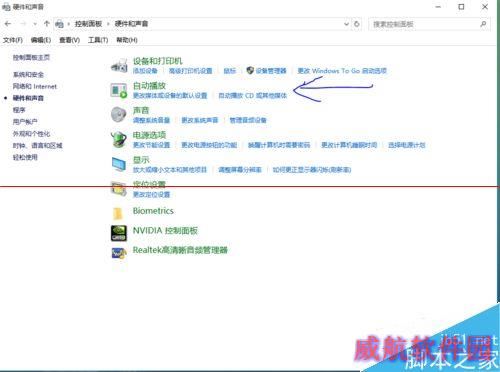Image resolution: width=500 pixels, height=372 pixels.
Task: Click the 更改电源按钮的功能 link
Action: [x=209, y=145]
